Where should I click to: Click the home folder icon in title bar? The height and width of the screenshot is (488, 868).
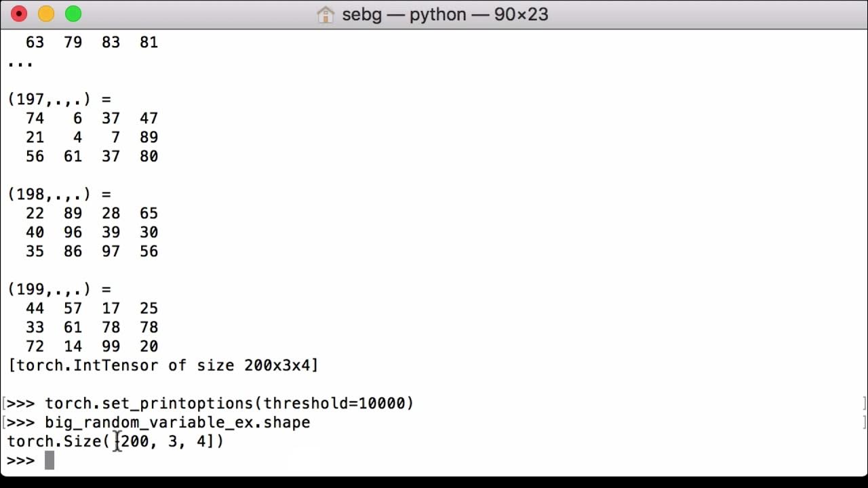click(x=325, y=14)
